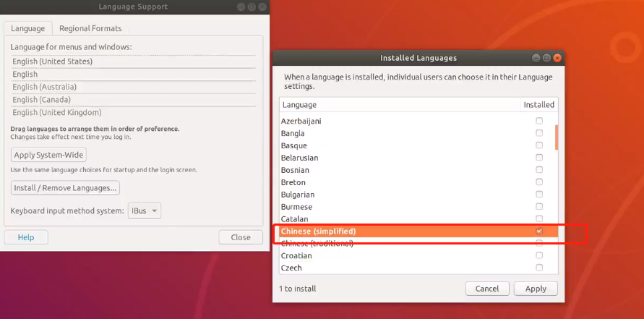Select the Chinese (simplified) language row

point(418,231)
